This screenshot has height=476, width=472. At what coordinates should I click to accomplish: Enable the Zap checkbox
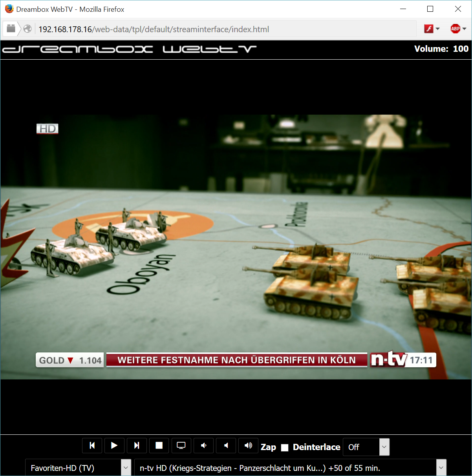point(285,448)
